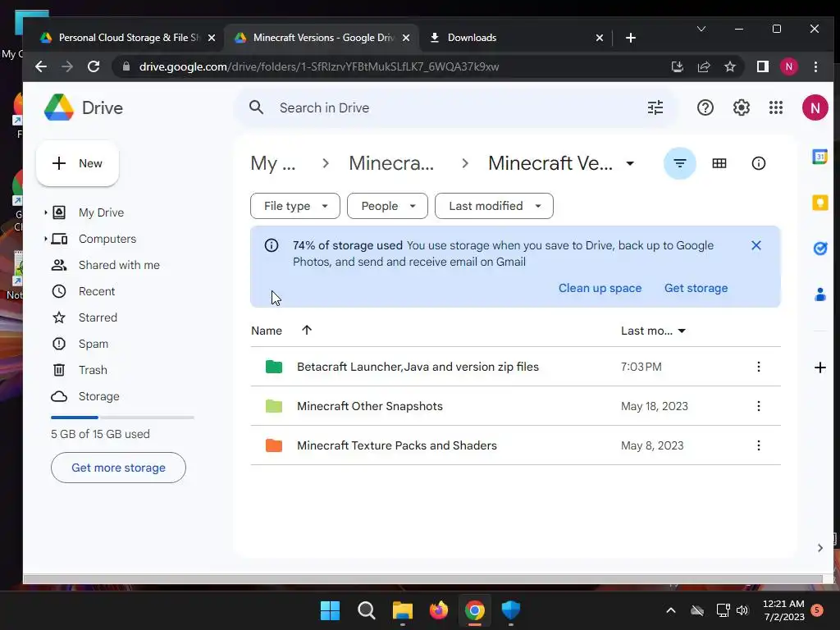Open Drive settings gear
This screenshot has height=630, width=840.
tap(741, 107)
